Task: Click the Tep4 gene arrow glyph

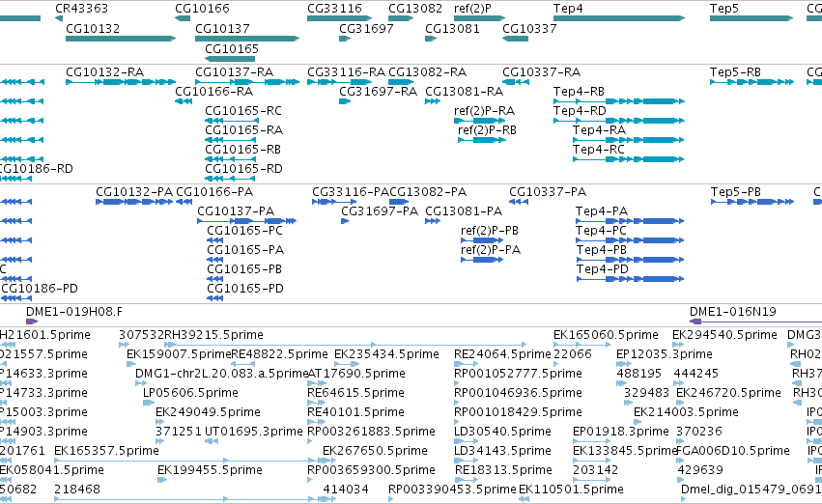Action: (x=619, y=18)
